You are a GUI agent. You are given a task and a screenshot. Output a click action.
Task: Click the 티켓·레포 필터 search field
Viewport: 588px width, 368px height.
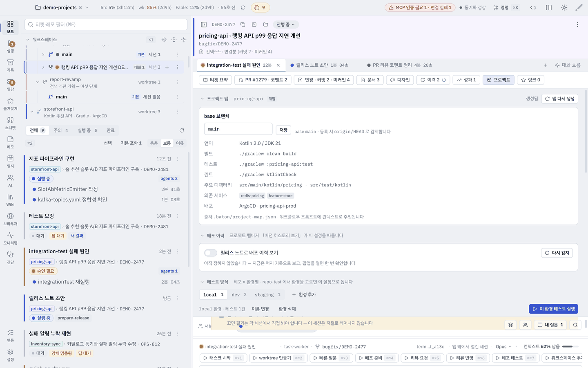point(106,25)
